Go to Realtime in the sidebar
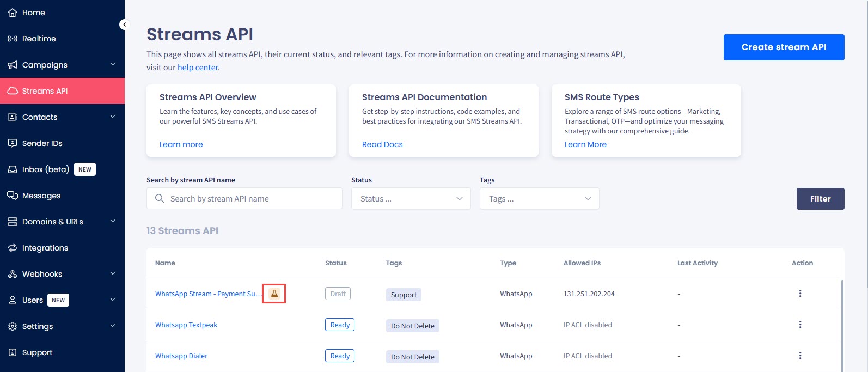Screen dimensions: 868x372 (x=62, y=39)
